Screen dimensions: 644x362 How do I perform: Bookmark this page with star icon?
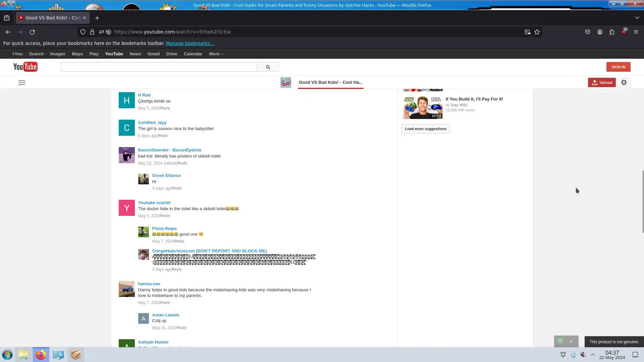click(537, 32)
